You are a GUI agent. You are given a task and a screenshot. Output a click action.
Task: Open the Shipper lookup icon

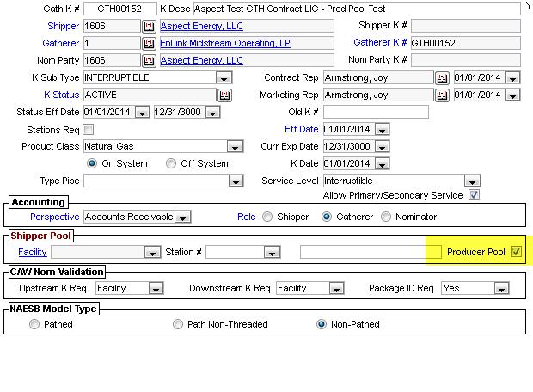(149, 26)
